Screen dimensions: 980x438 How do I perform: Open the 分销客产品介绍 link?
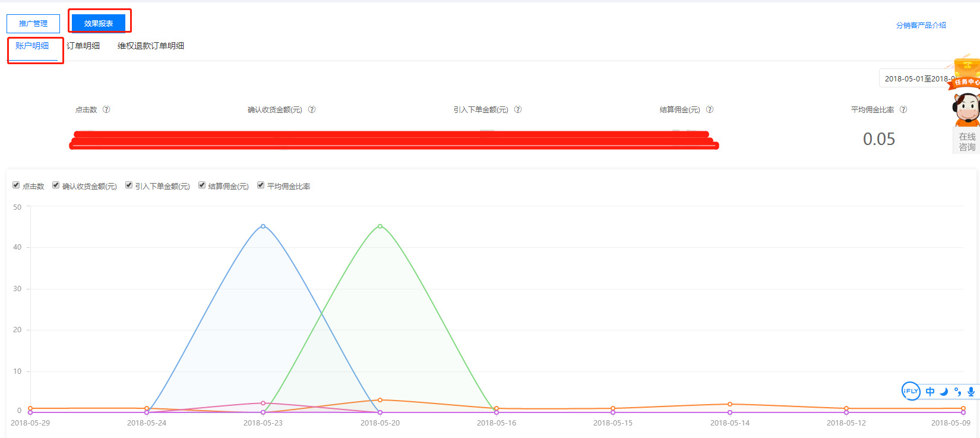[921, 25]
